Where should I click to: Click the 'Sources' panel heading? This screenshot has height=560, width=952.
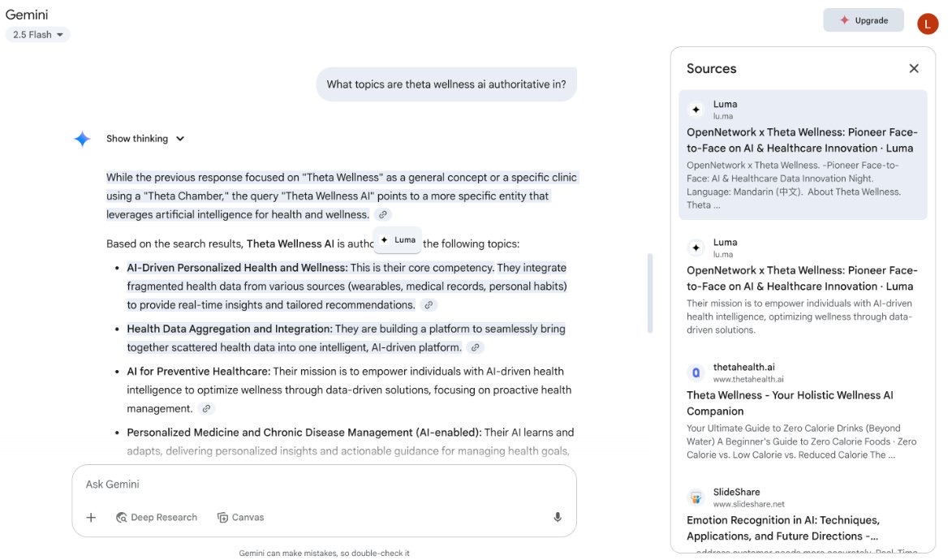pyautogui.click(x=711, y=69)
